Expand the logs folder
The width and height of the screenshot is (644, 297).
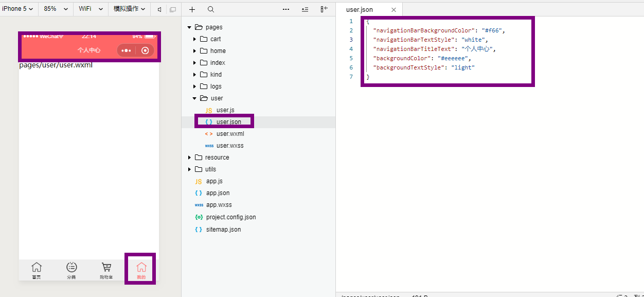coord(194,86)
